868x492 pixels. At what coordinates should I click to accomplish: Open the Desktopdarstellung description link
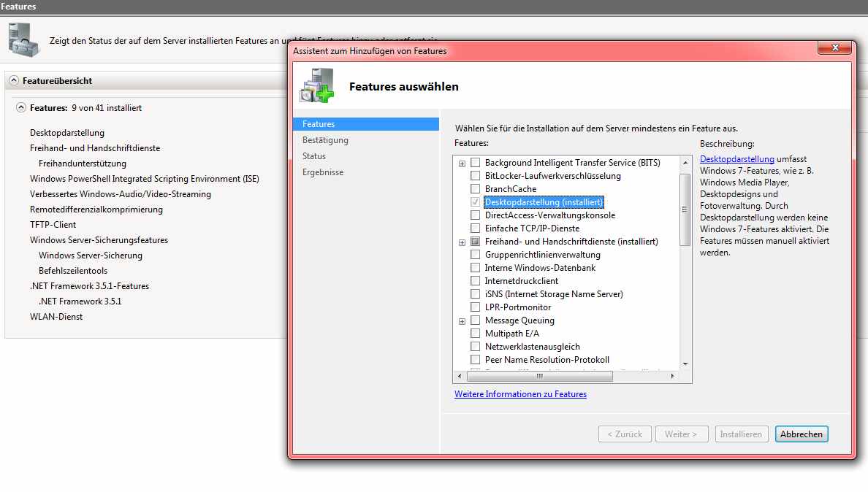(736, 158)
